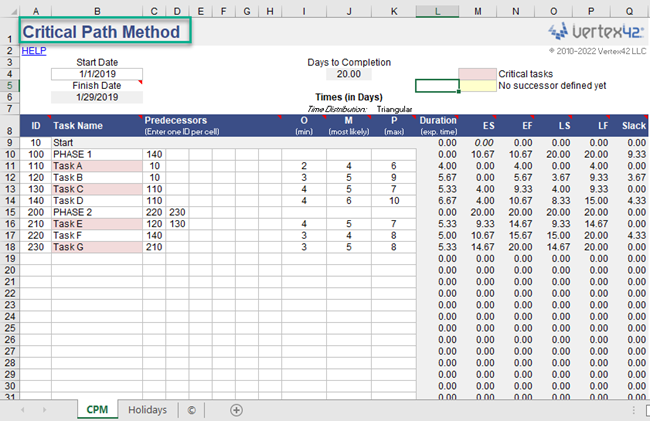650x421 pixels.
Task: Select the CPM sheet tab
Action: (97, 410)
